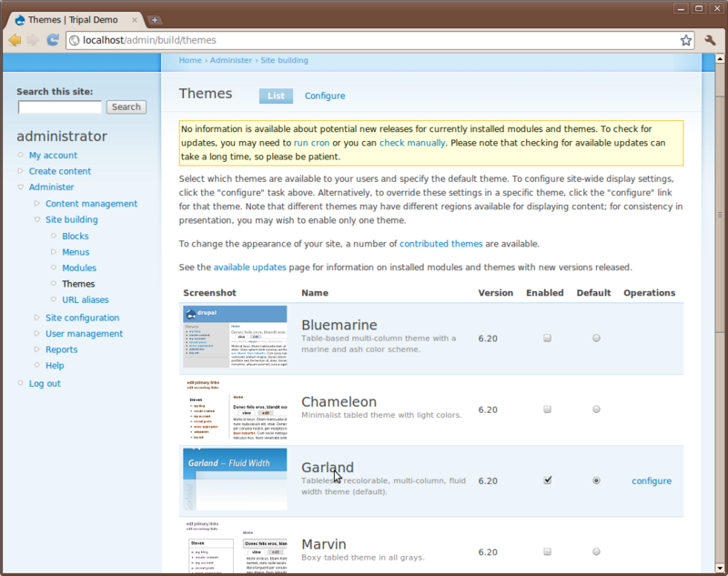Set Bluemarine as the default theme
Image resolution: width=728 pixels, height=576 pixels.
(596, 338)
